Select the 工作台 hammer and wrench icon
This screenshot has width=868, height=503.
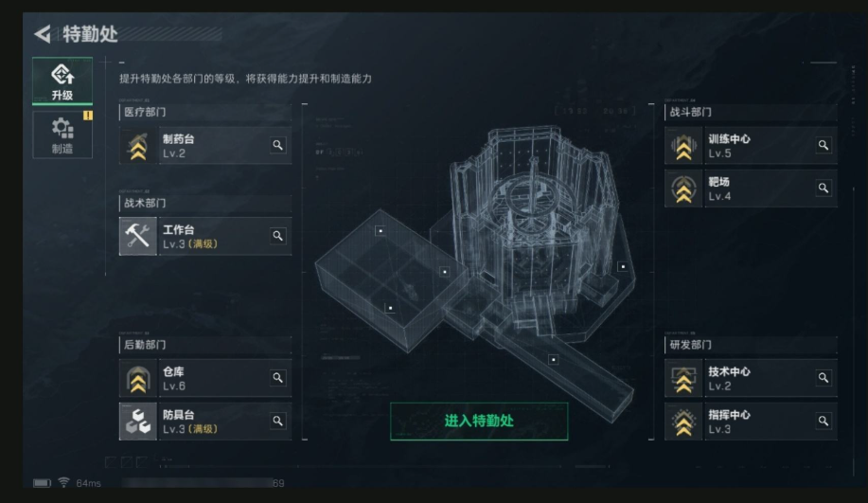(x=138, y=236)
